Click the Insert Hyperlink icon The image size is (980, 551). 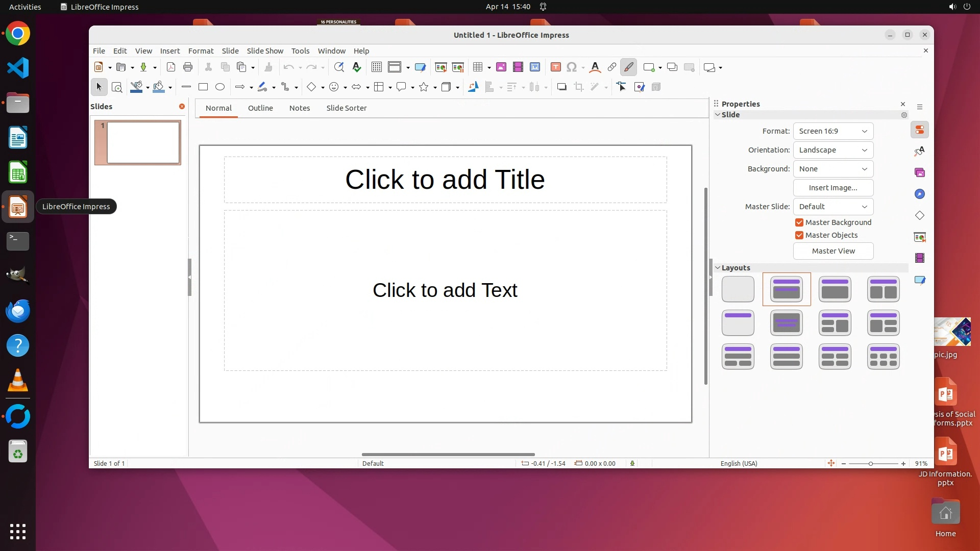611,67
